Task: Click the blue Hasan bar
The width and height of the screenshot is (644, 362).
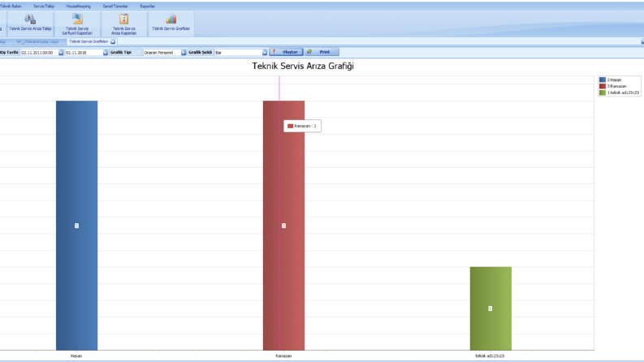Action: 77,226
